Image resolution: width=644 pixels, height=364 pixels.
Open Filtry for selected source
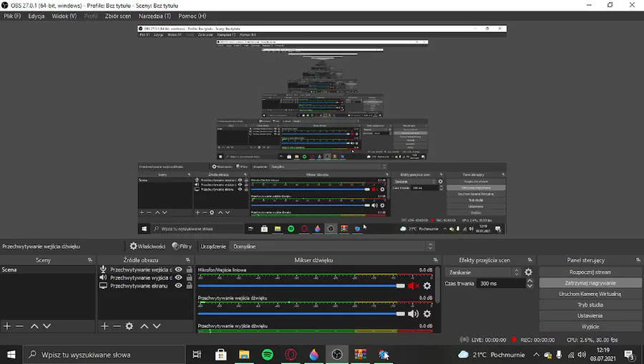point(182,246)
